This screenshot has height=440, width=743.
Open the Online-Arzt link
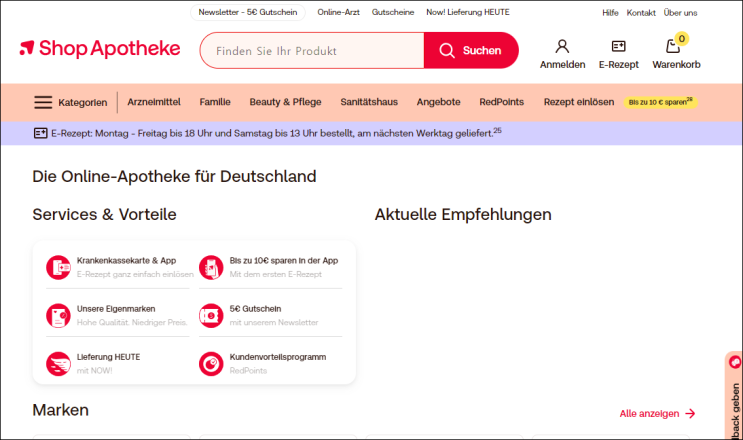338,12
